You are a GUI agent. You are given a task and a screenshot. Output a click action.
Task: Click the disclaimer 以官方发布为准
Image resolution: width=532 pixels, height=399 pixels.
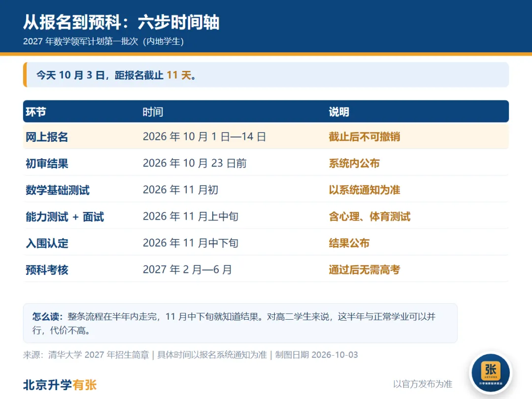(423, 384)
